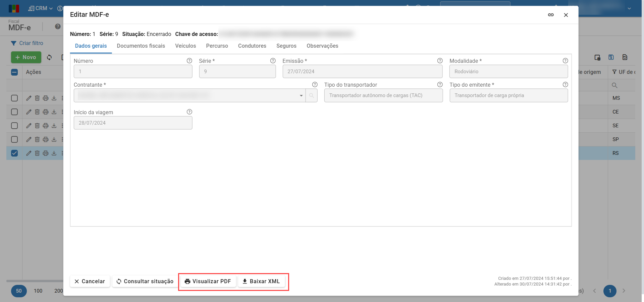Click the help icon next to Início da viagem
Image resolution: width=644 pixels, height=302 pixels.
tap(190, 112)
